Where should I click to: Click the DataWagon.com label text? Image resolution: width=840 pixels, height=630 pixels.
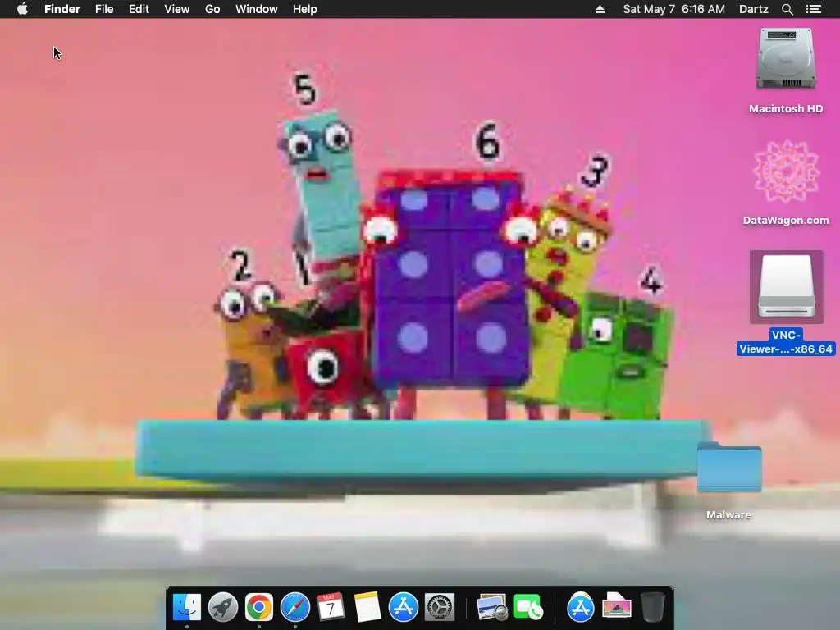[786, 220]
